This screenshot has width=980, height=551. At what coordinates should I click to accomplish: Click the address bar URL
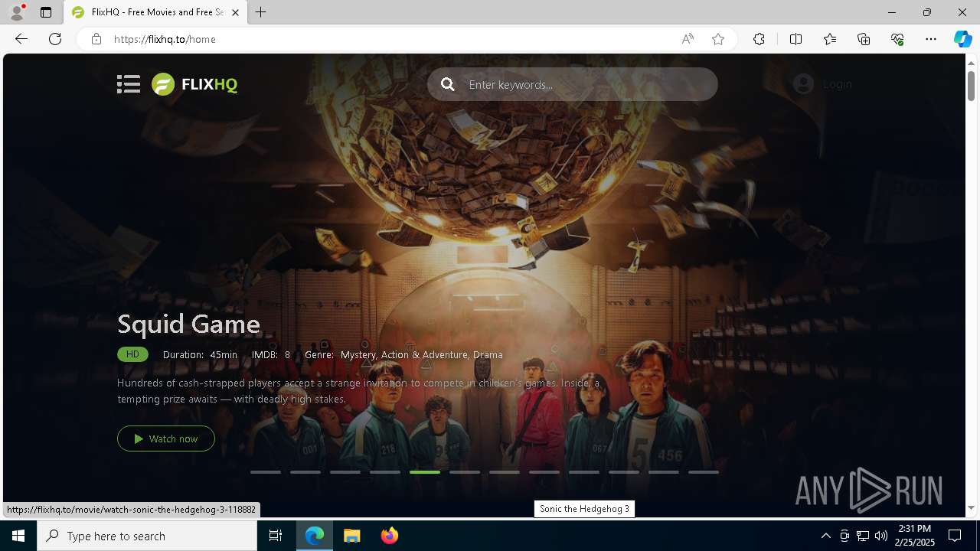165,39
